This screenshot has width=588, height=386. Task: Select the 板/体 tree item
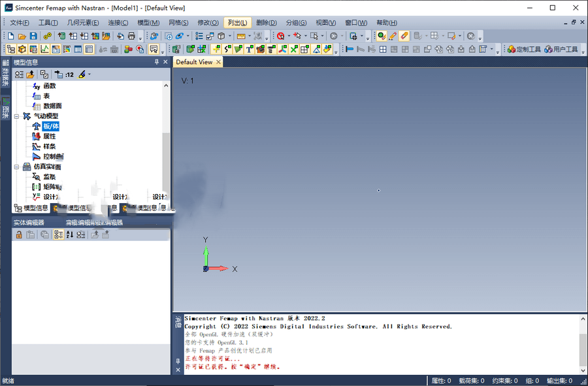coord(51,126)
